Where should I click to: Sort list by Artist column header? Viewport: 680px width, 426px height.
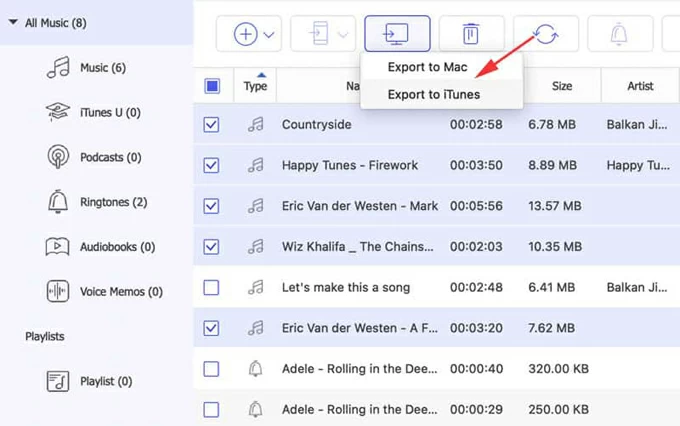(639, 86)
